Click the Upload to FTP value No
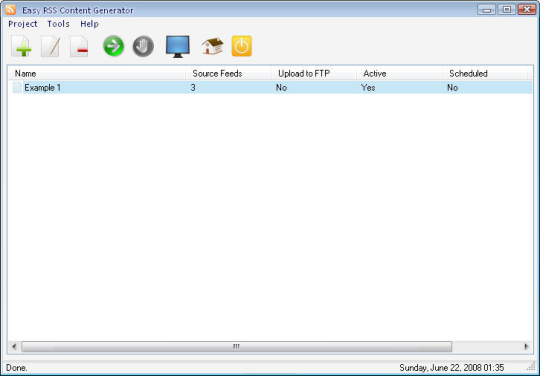This screenshot has width=540, height=376. [281, 88]
